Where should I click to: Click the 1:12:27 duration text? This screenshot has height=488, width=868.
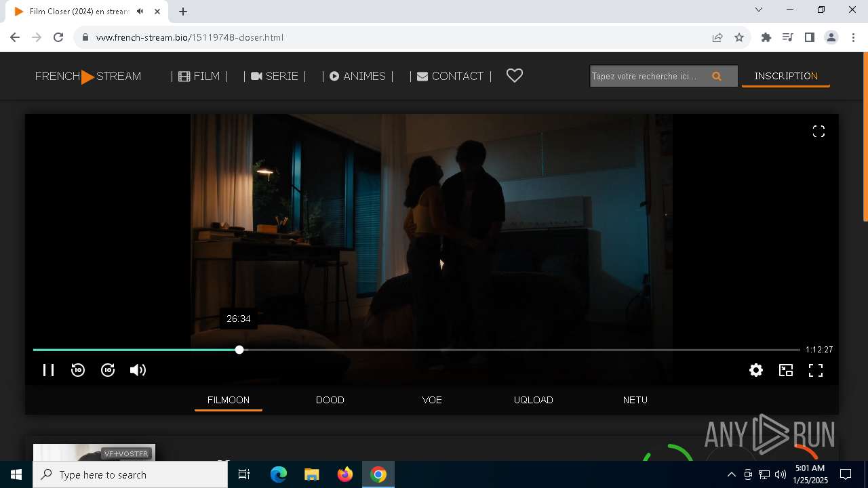[x=819, y=350]
